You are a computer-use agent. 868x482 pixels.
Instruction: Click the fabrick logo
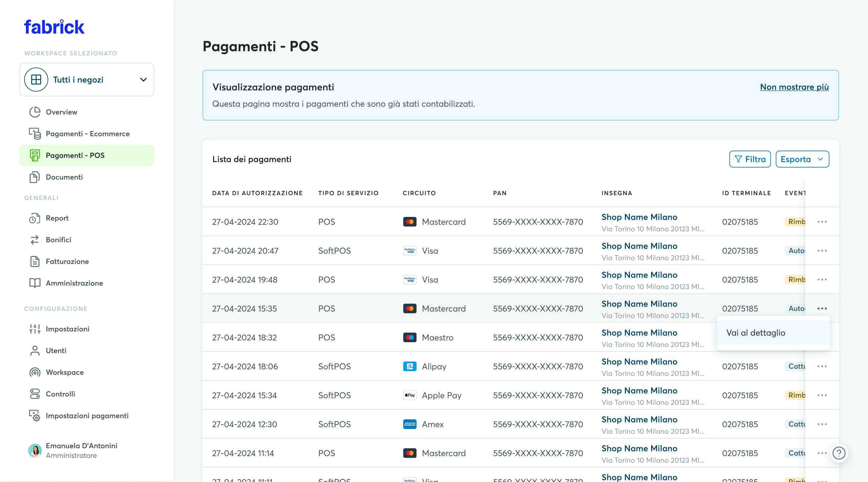pyautogui.click(x=54, y=27)
